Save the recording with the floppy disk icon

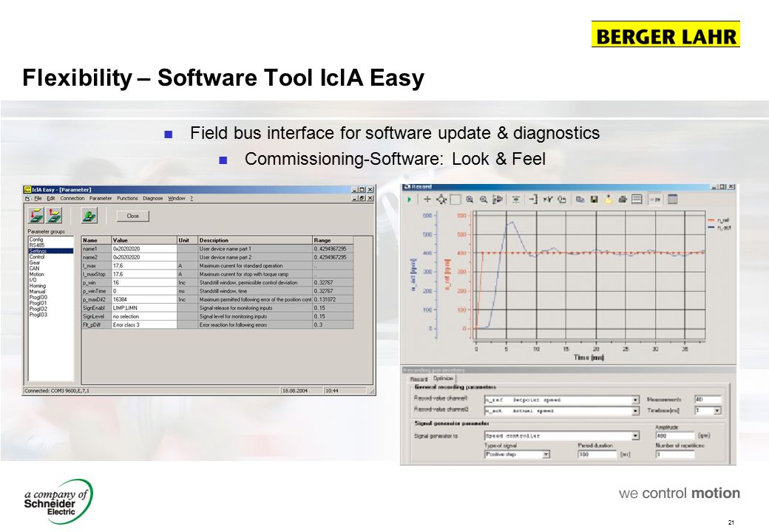(594, 199)
